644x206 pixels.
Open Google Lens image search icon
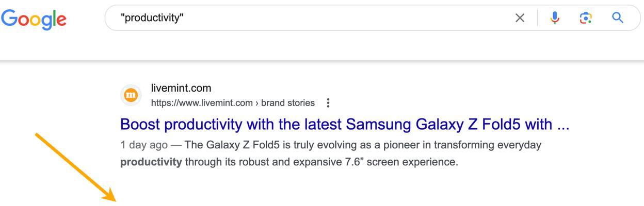[x=586, y=18]
